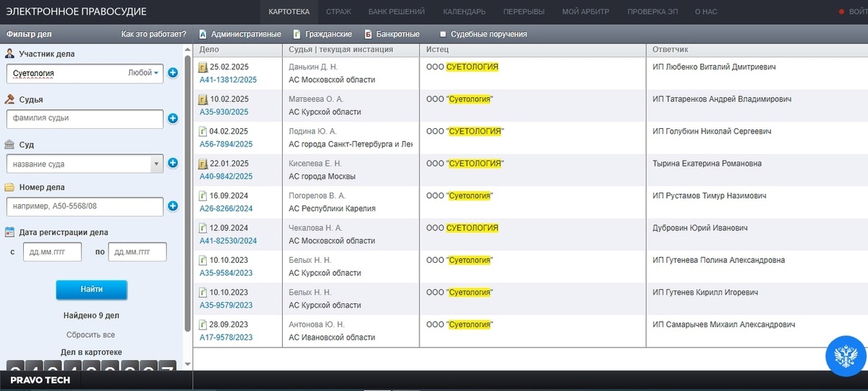The width and height of the screenshot is (868, 391).
Task: Click the Гражданские filter icon labeled Г
Action: [x=297, y=34]
